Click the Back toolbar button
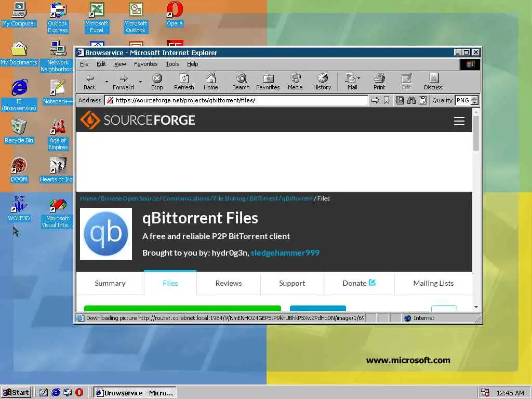 [x=89, y=82]
